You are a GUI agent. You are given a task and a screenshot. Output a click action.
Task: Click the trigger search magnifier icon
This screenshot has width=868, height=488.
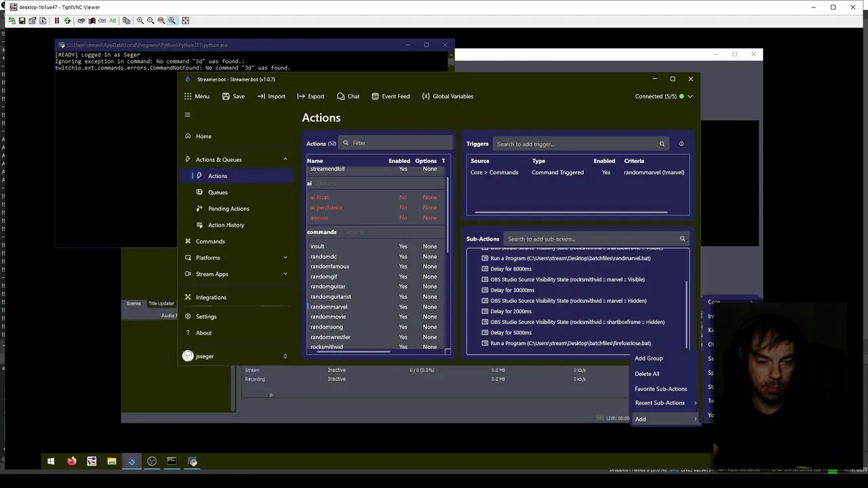662,144
